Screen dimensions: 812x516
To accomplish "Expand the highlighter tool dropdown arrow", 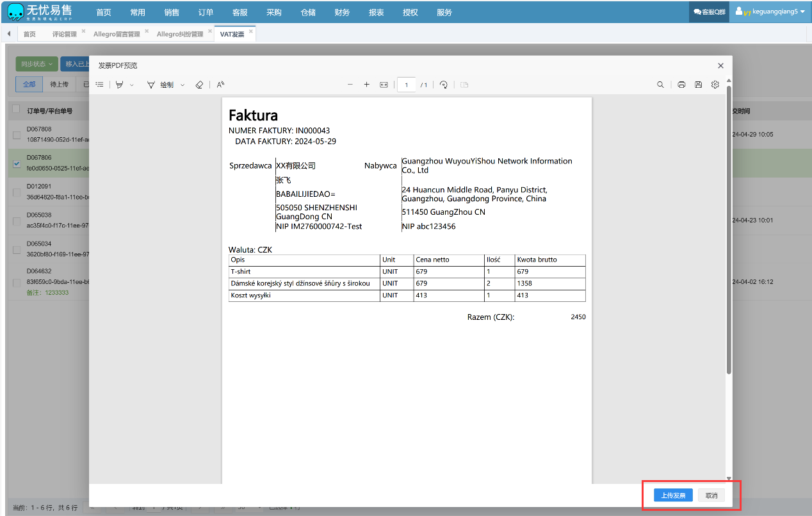I will click(x=132, y=85).
